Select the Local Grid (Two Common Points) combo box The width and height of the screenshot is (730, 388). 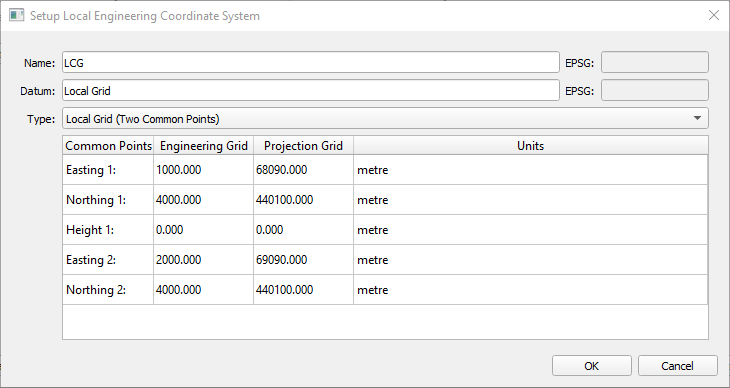[x=385, y=118]
